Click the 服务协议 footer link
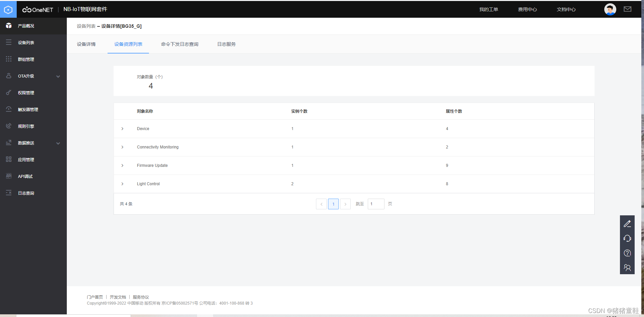 pyautogui.click(x=141, y=297)
